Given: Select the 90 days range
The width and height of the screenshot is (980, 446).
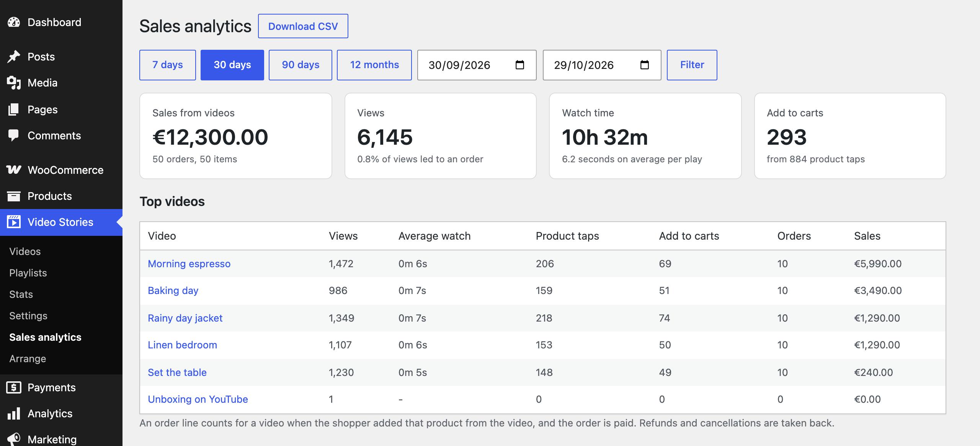Looking at the screenshot, I should point(301,65).
